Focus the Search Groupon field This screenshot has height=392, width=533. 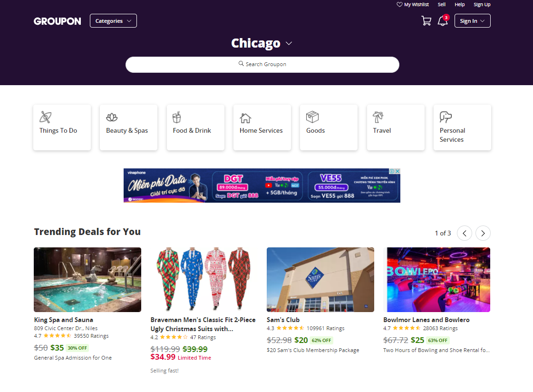[262, 65]
